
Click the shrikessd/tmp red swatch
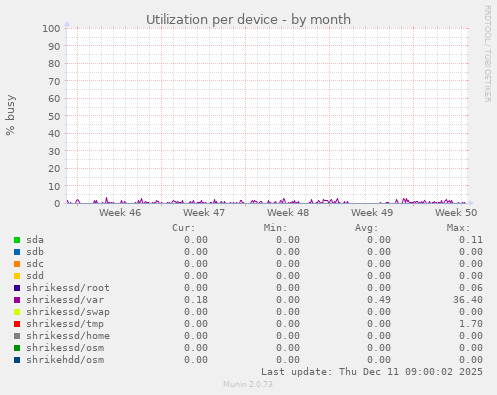(17, 324)
